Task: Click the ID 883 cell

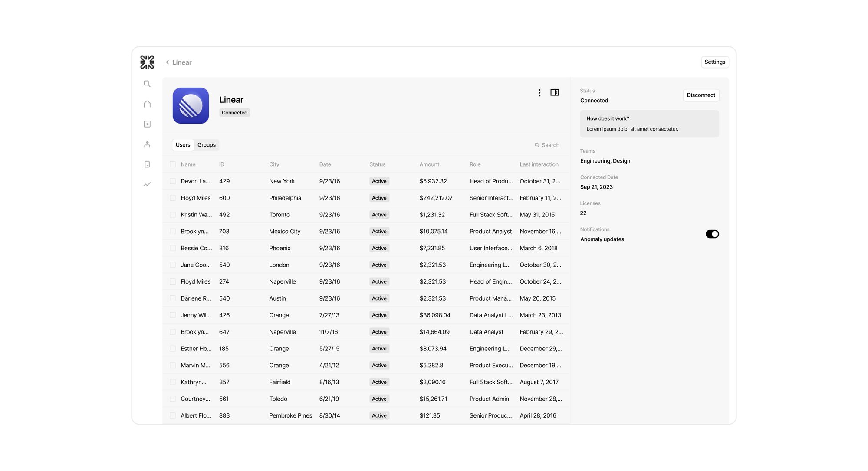Action: tap(224, 415)
